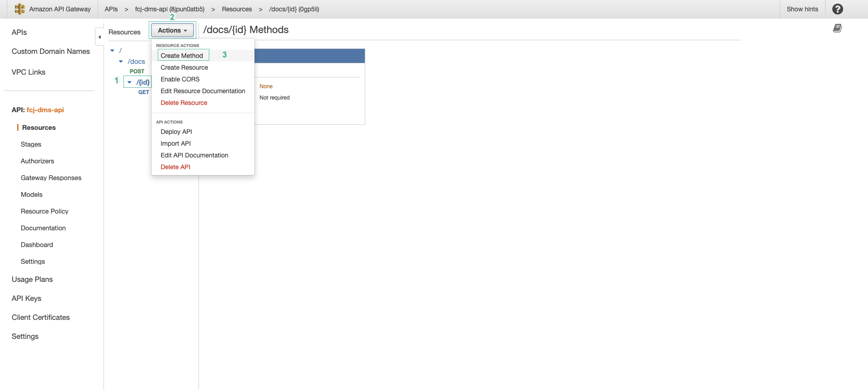
Task: Click the Amazon API Gateway logo icon
Action: coord(19,9)
